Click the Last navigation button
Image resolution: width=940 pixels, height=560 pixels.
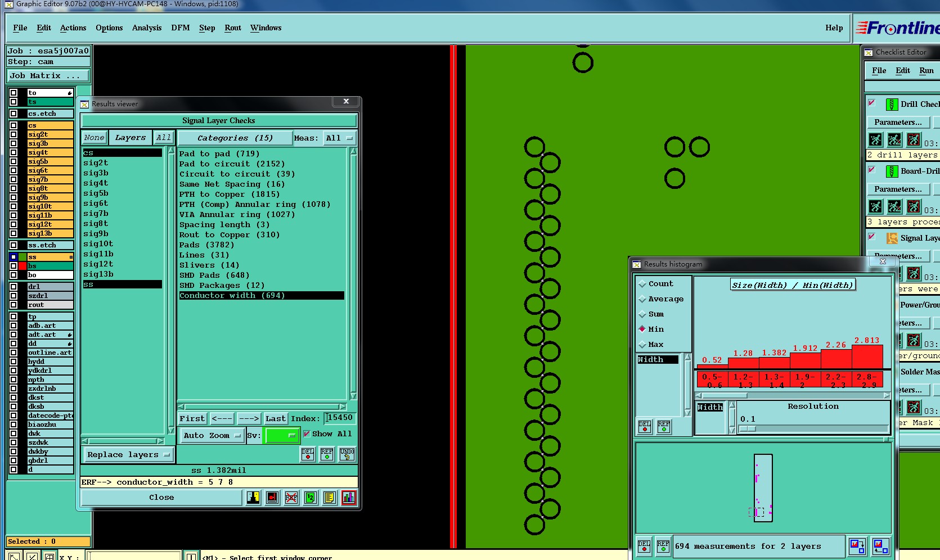(x=276, y=418)
